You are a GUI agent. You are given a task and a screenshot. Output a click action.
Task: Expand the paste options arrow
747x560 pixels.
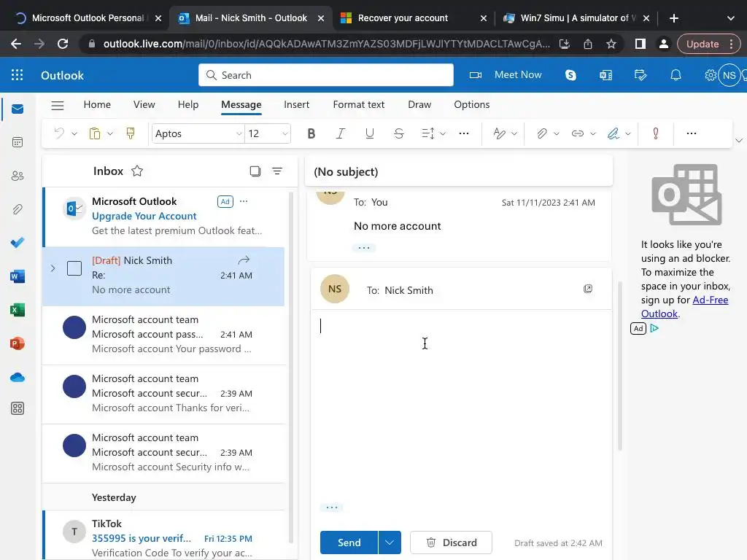point(110,134)
